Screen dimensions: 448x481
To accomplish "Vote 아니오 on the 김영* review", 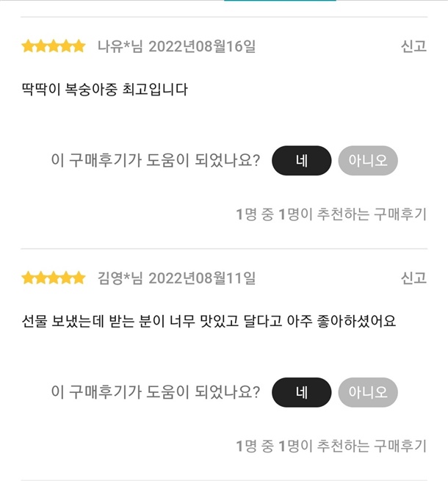I will pyautogui.click(x=368, y=392).
